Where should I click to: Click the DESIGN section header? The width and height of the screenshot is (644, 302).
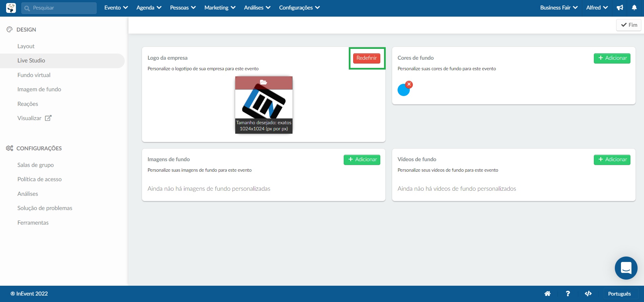click(26, 30)
